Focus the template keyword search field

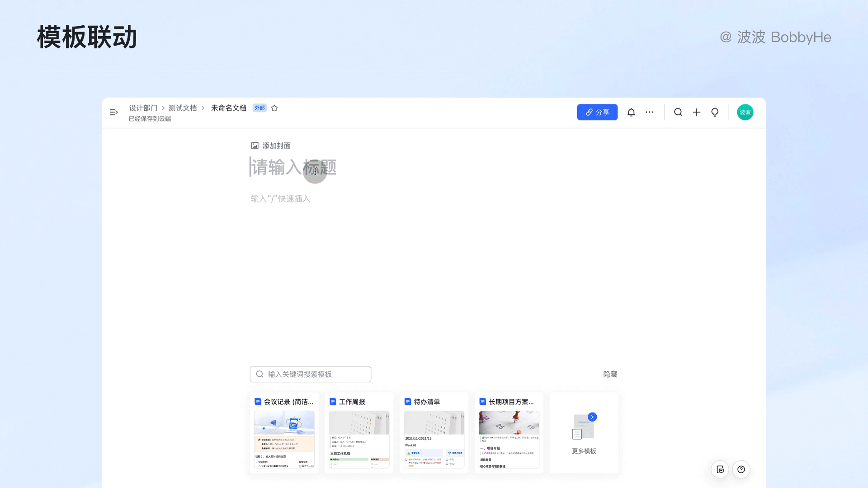tap(311, 374)
